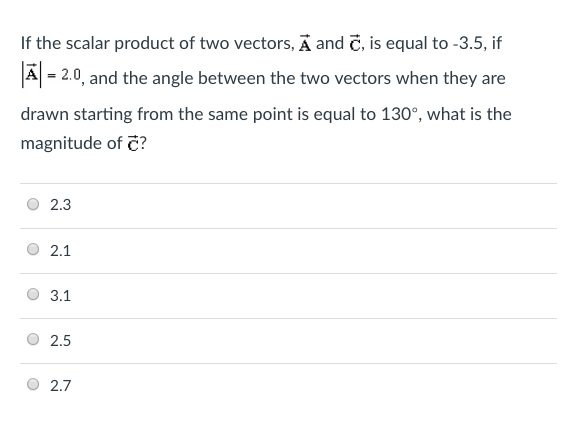Image resolution: width=575 pixels, height=426 pixels.
Task: Click the answer label text 2.5
Action: [61, 341]
